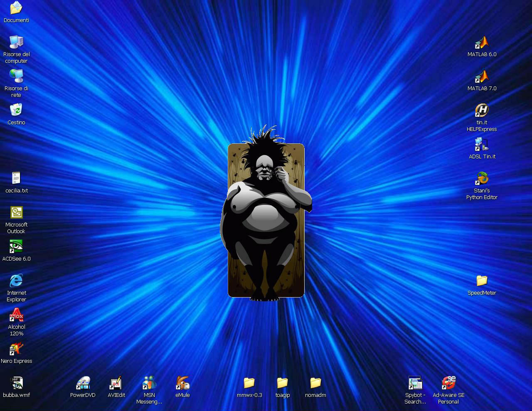Select the Documenti folder icon
This screenshot has height=411, width=532.
click(x=16, y=8)
